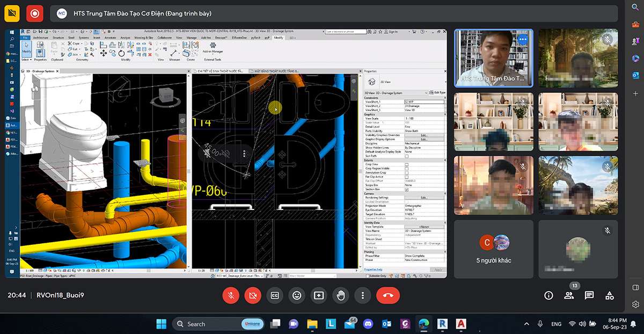Open meeting details info icon

pos(548,295)
